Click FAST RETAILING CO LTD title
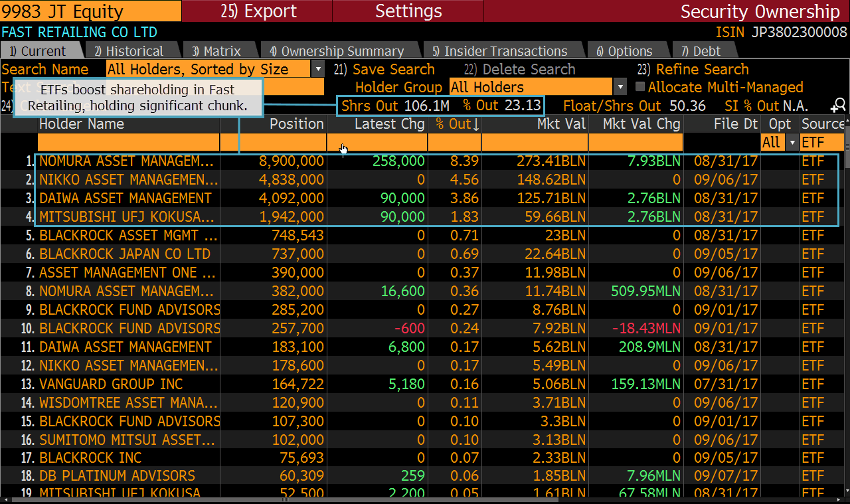This screenshot has height=504, width=850. 80,32
